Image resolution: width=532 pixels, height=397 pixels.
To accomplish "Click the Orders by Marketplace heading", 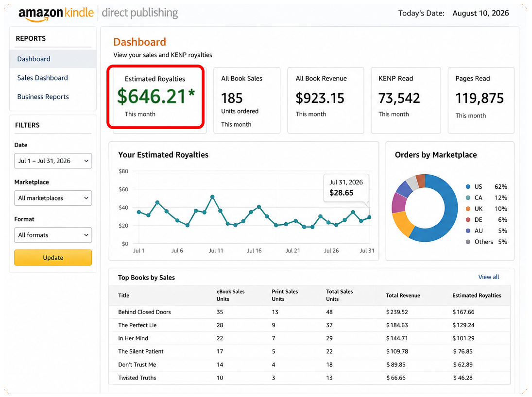I will [436, 155].
